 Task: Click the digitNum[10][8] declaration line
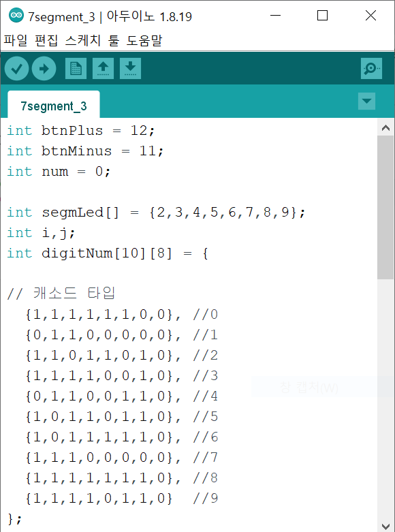(x=108, y=253)
